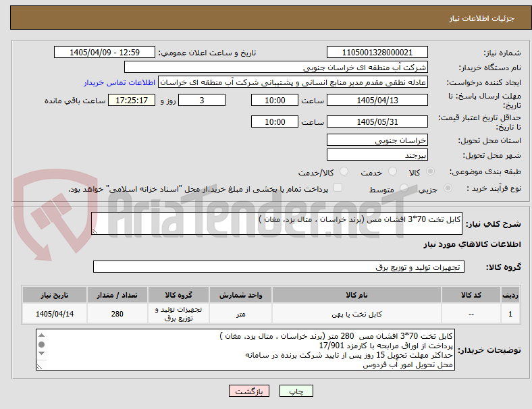Click the تاریخ نیاز column header
Screen dimensions: 532x409
(x=55, y=295)
